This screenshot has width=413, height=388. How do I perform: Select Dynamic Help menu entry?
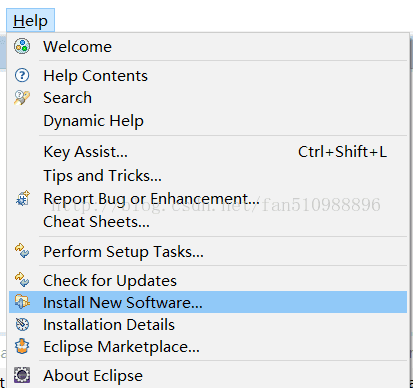pos(93,121)
